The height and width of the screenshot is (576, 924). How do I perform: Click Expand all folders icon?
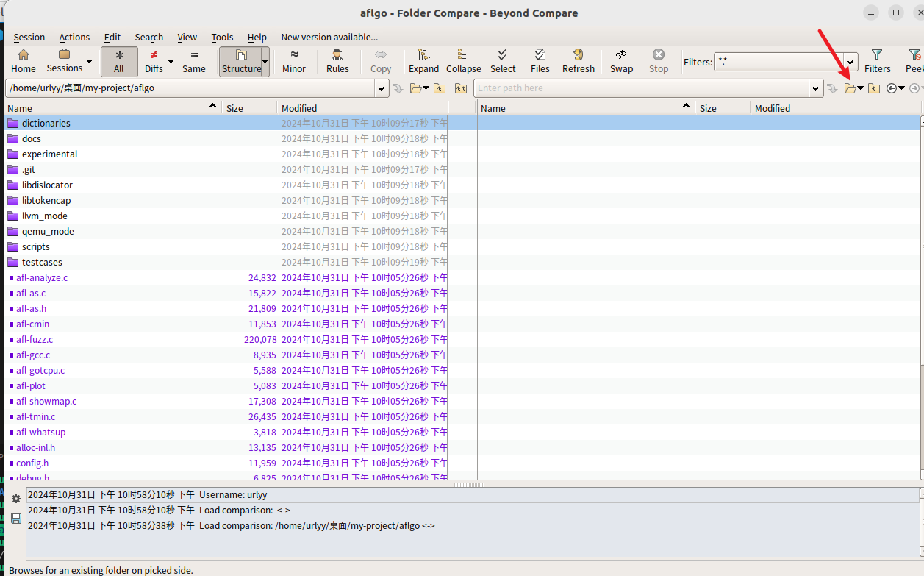point(423,61)
